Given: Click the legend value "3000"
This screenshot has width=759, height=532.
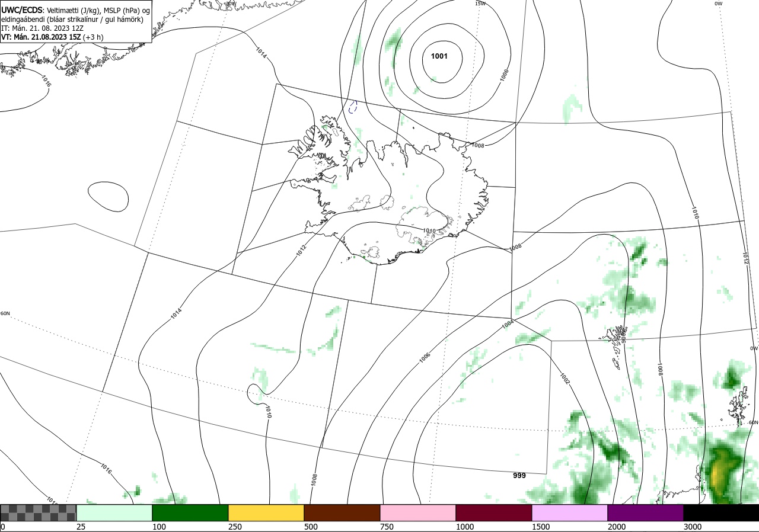Looking at the screenshot, I should [x=693, y=527].
